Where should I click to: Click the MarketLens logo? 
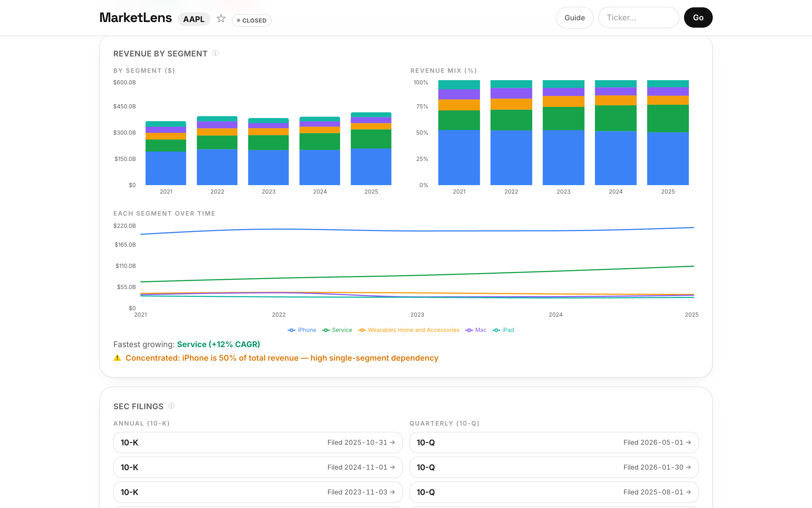[136, 18]
